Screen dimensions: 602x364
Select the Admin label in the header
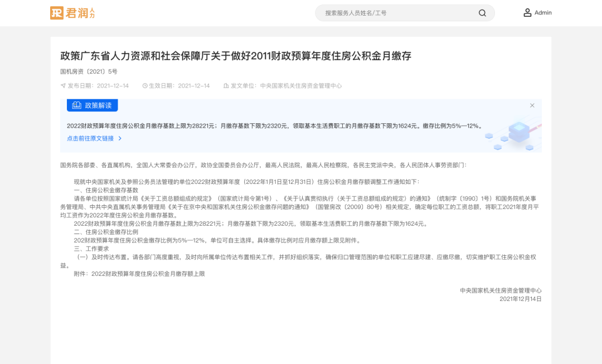coord(543,12)
